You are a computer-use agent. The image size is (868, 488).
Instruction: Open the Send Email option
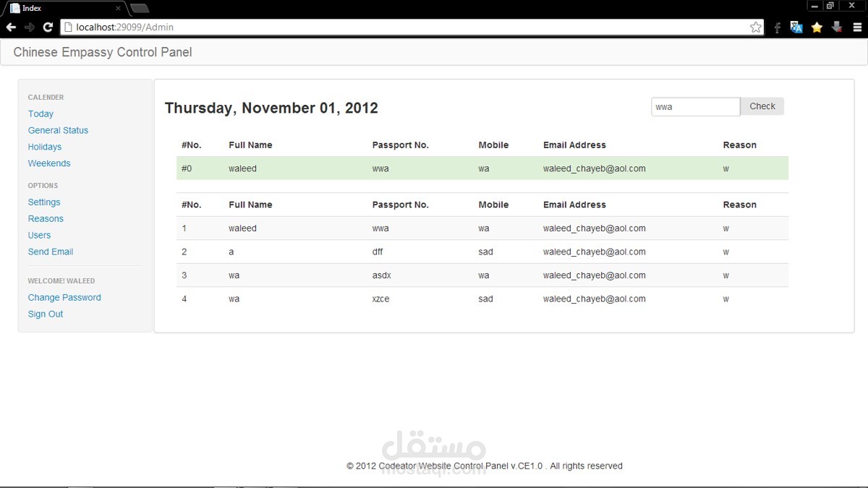pos(51,252)
